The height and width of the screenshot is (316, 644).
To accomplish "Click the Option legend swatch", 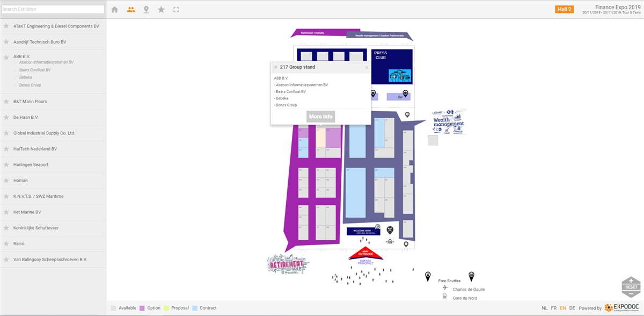I will pos(142,308).
